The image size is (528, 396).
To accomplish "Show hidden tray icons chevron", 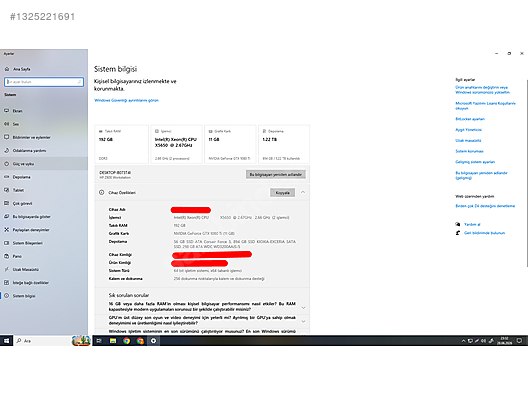I will pos(463,341).
